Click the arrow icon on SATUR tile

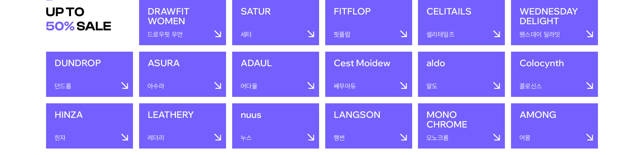311,34
